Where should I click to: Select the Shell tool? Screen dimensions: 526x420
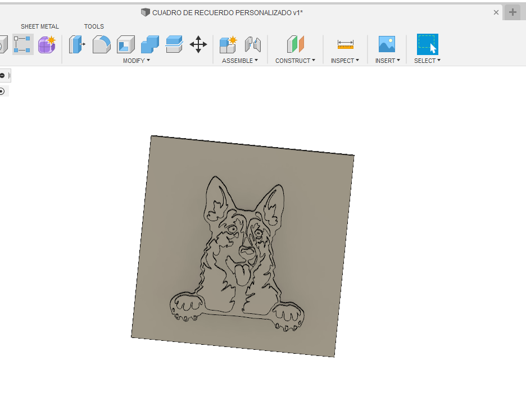click(x=126, y=44)
